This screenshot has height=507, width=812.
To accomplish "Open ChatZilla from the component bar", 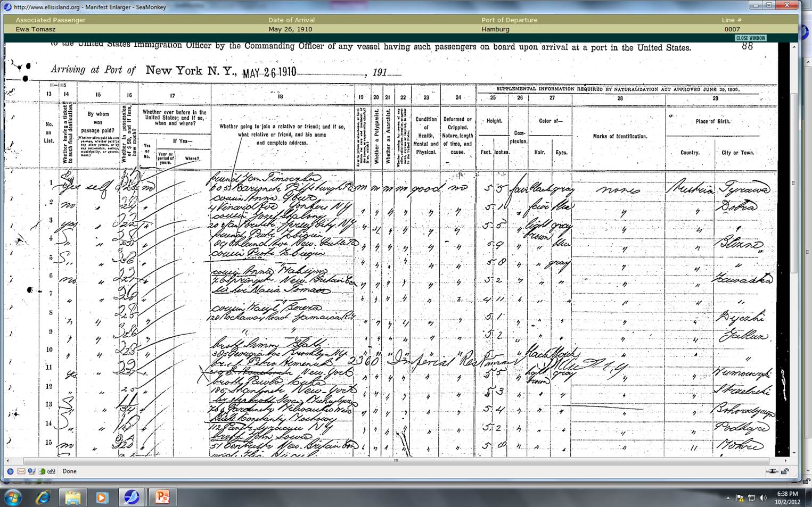I will [52, 471].
